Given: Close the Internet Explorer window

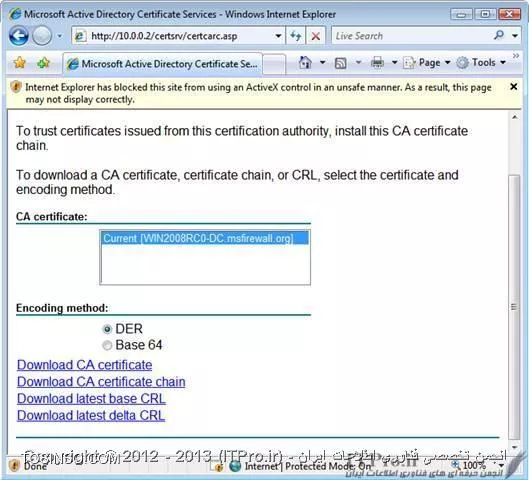Looking at the screenshot, I should coord(509,14).
